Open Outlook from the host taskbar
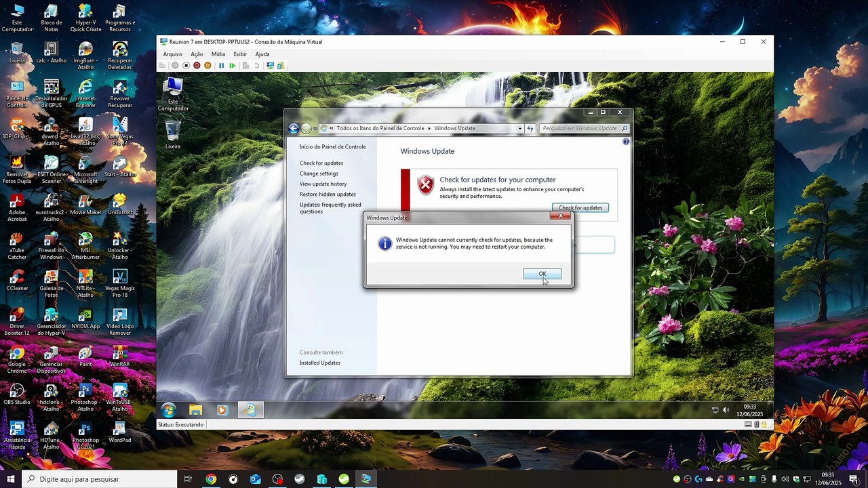Screen dimensions: 868x488 [x=255, y=479]
